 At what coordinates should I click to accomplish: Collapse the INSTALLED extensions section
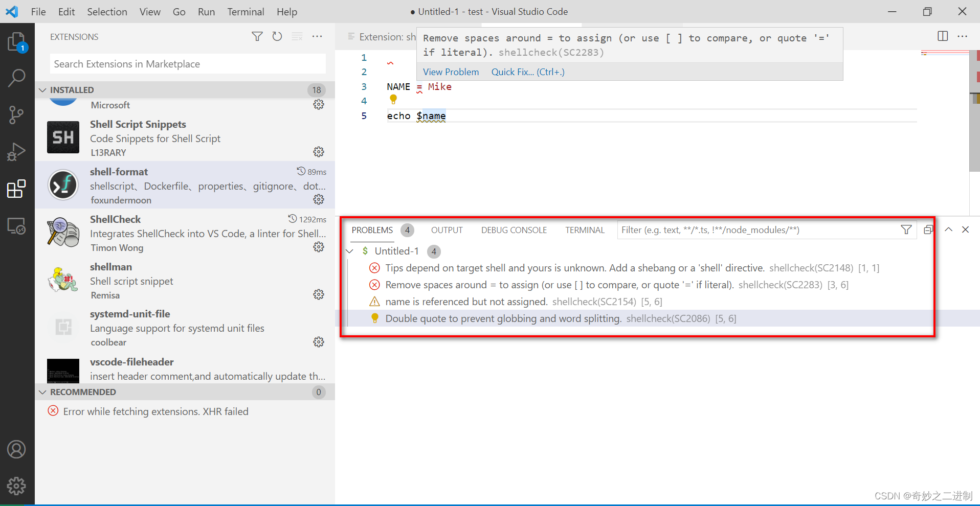(x=42, y=89)
